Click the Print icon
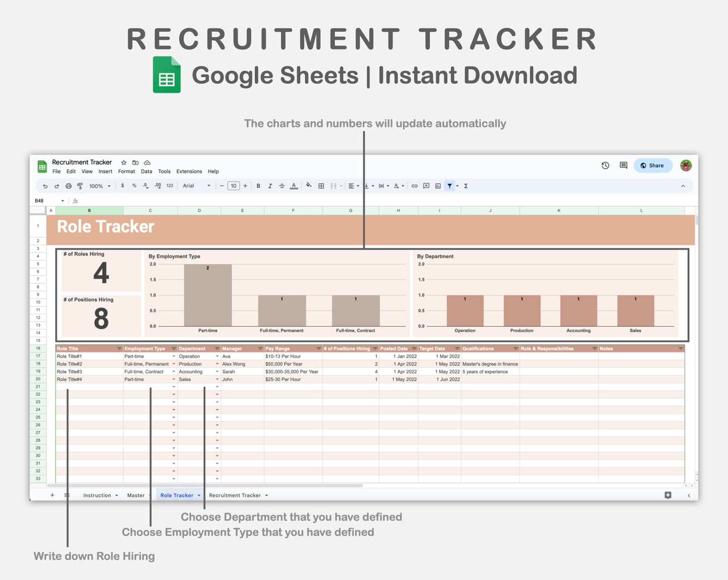 click(x=69, y=185)
